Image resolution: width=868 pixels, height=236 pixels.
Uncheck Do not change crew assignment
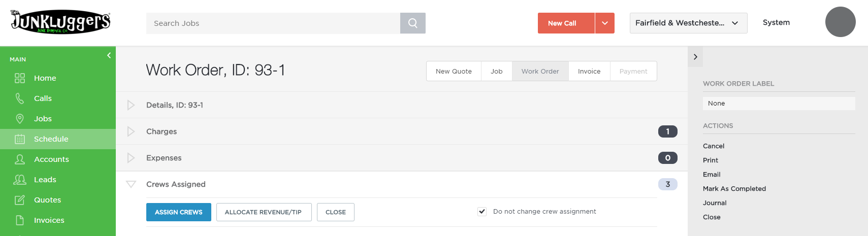coord(482,212)
